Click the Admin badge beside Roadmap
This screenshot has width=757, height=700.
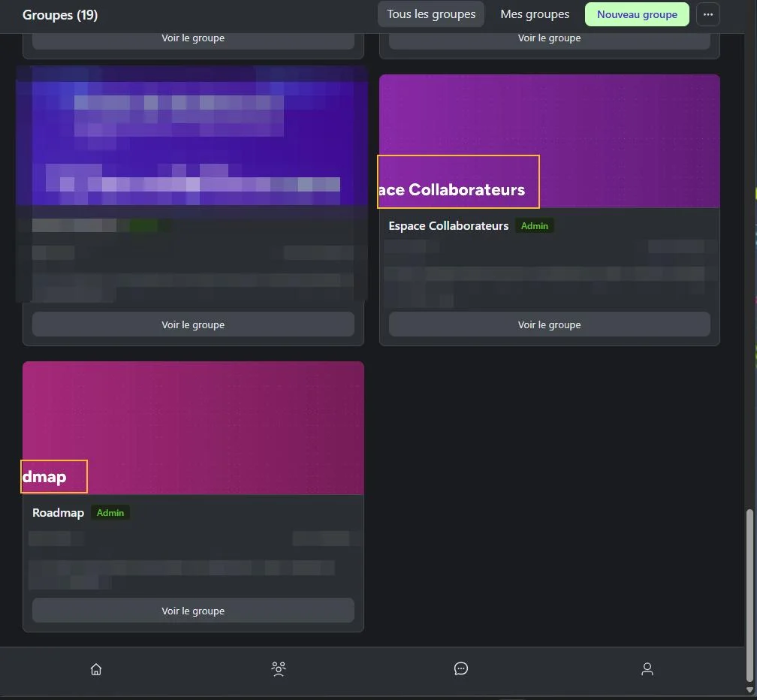[x=110, y=513]
